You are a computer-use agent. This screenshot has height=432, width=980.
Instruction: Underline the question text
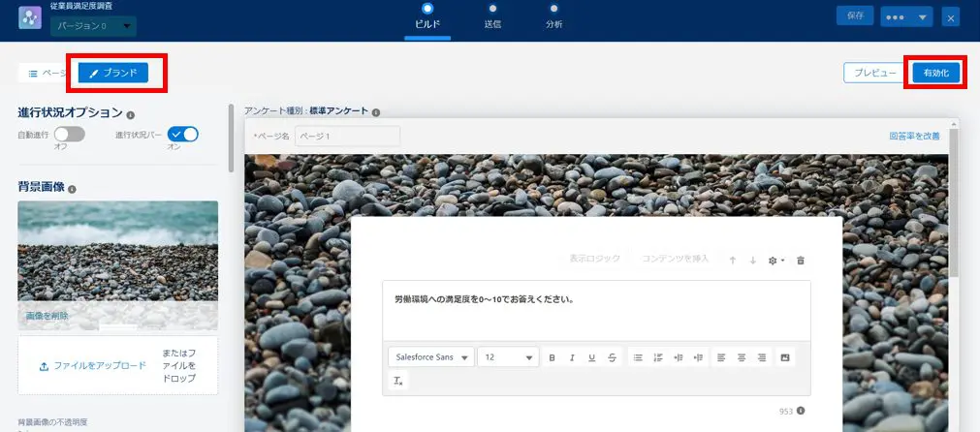(x=592, y=357)
